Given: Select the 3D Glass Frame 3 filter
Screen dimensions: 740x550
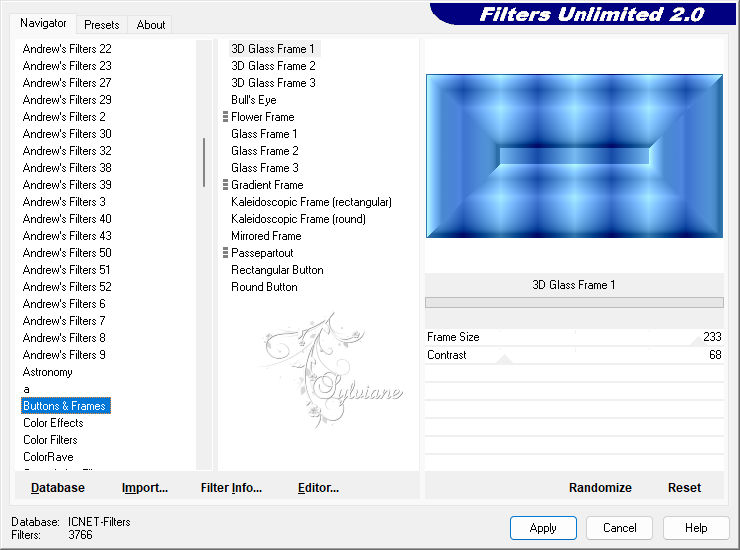Looking at the screenshot, I should click(x=273, y=83).
